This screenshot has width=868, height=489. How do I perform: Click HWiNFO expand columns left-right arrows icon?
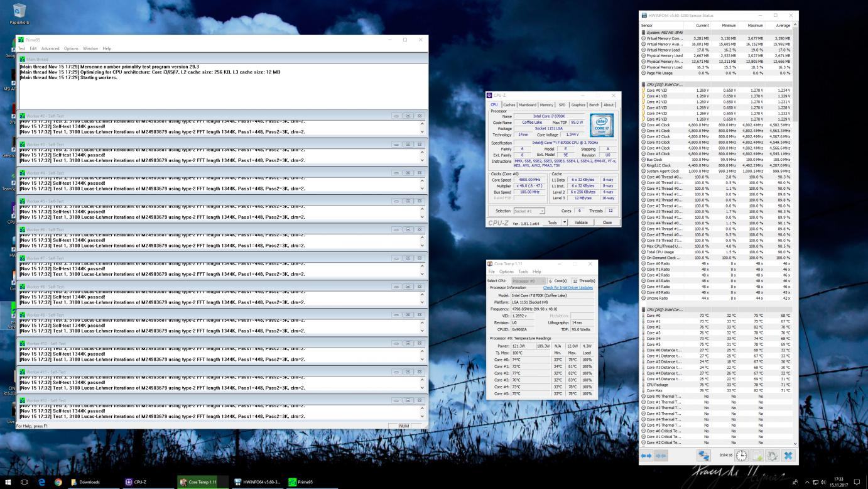(646, 455)
